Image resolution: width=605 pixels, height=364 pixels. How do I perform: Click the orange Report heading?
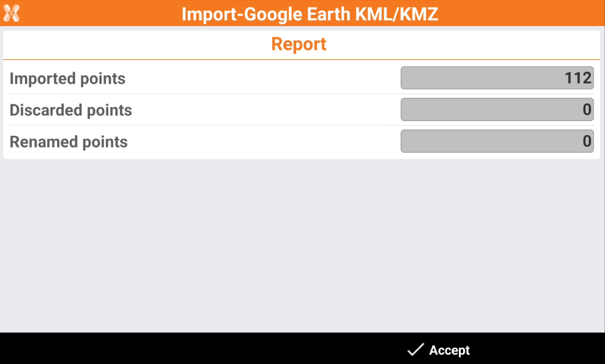(299, 45)
